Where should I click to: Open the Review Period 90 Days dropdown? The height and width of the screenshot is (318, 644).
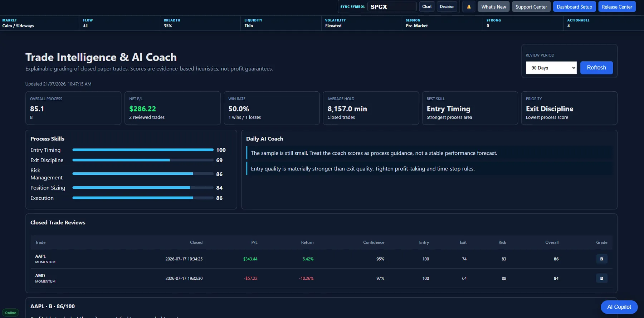coord(551,68)
